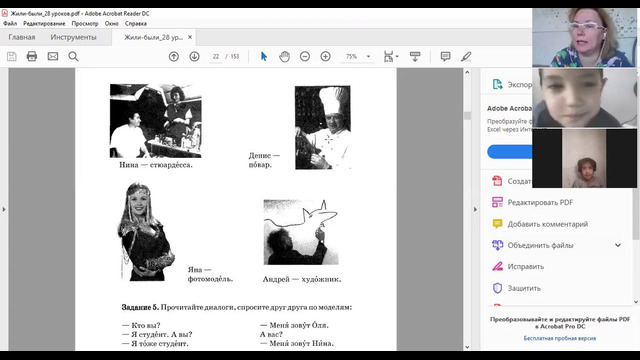
Task: Click the document scroll down arrow
Action: coord(467,347)
